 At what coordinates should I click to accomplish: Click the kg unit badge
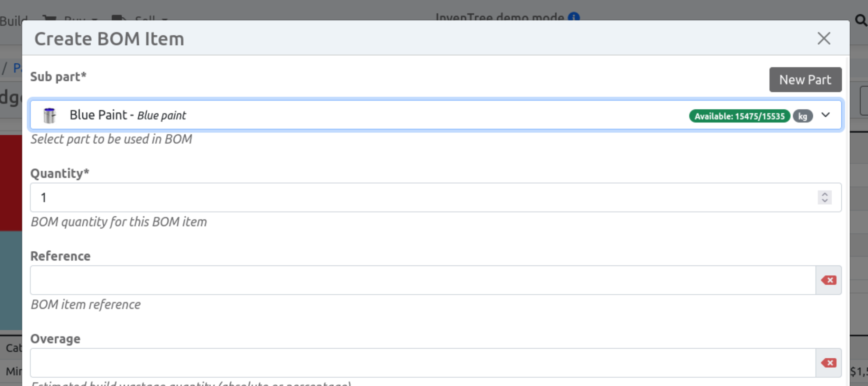pyautogui.click(x=803, y=116)
